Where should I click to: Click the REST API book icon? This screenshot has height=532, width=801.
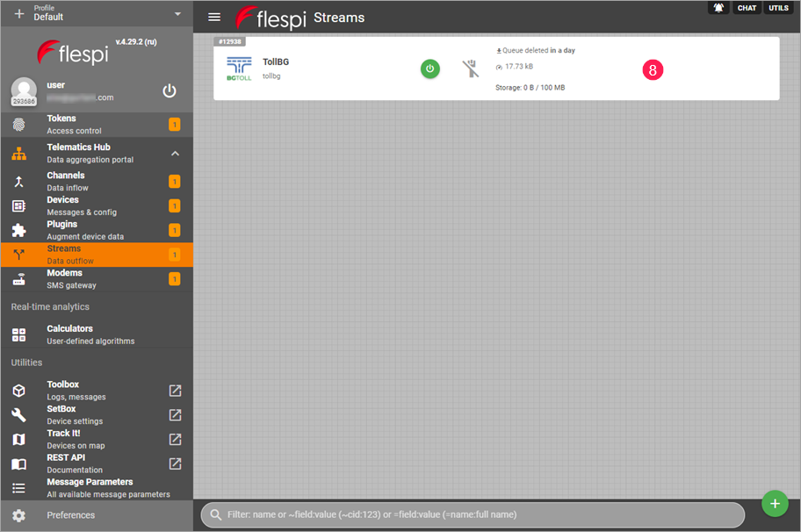click(x=19, y=464)
